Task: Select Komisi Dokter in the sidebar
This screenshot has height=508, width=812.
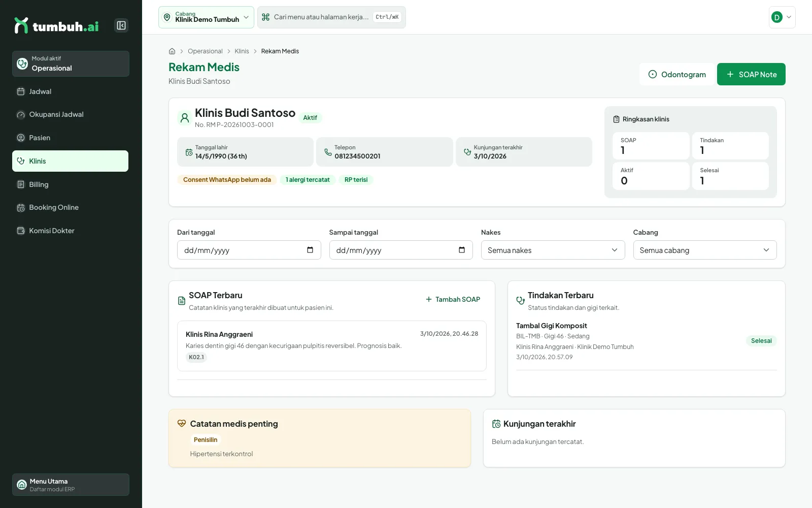Action: 70,231
